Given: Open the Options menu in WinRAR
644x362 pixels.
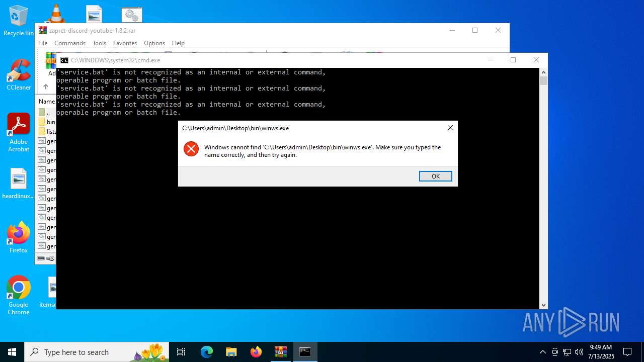Looking at the screenshot, I should [x=154, y=43].
